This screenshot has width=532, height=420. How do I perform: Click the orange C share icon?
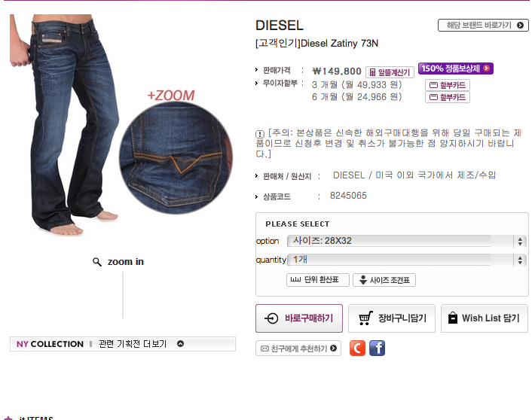click(x=357, y=348)
